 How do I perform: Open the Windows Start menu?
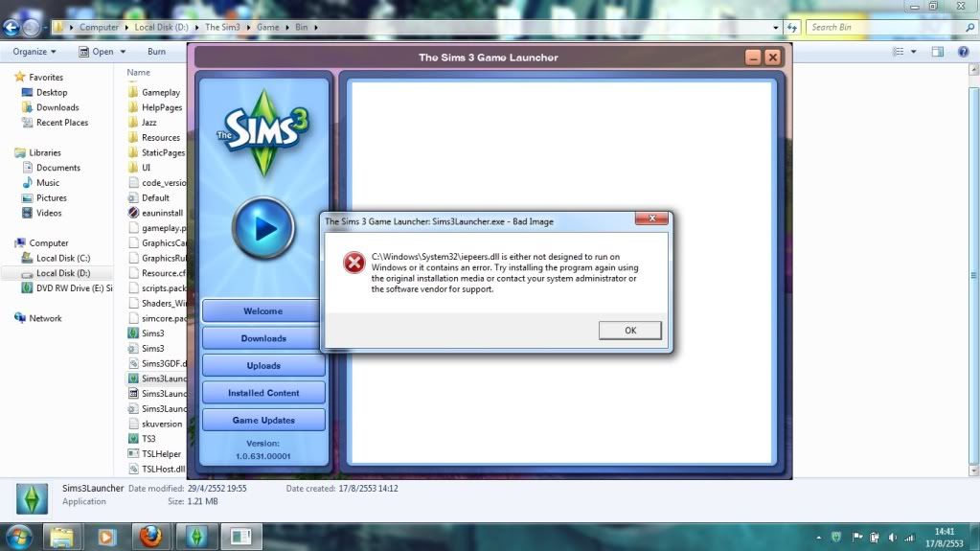point(18,537)
